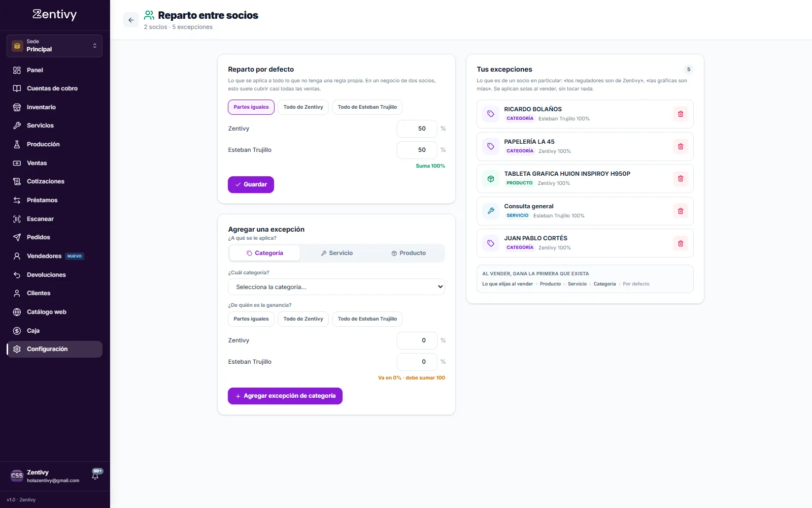Screen dimensions: 812x508
Task: Expand the Sede Principal selector
Action: 54,46
